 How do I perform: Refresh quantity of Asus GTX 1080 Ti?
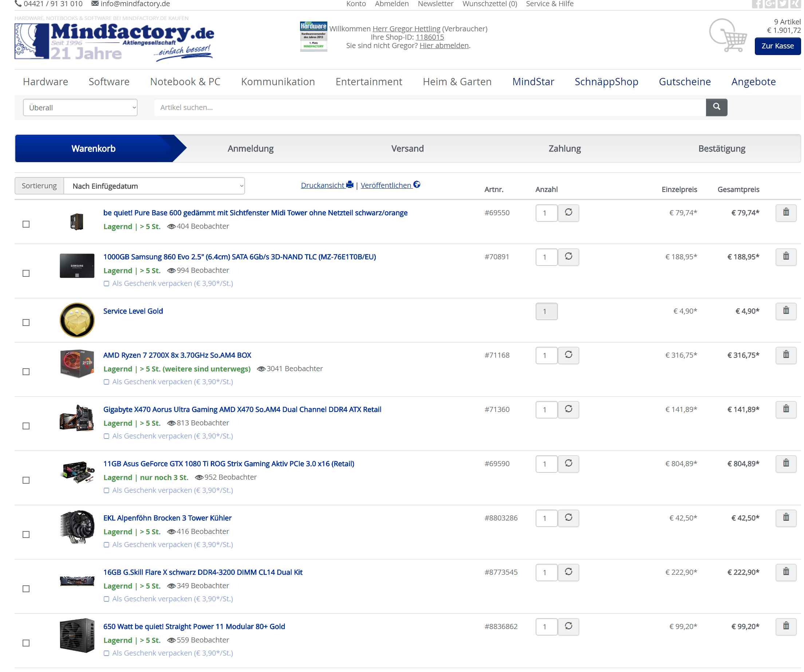(568, 464)
